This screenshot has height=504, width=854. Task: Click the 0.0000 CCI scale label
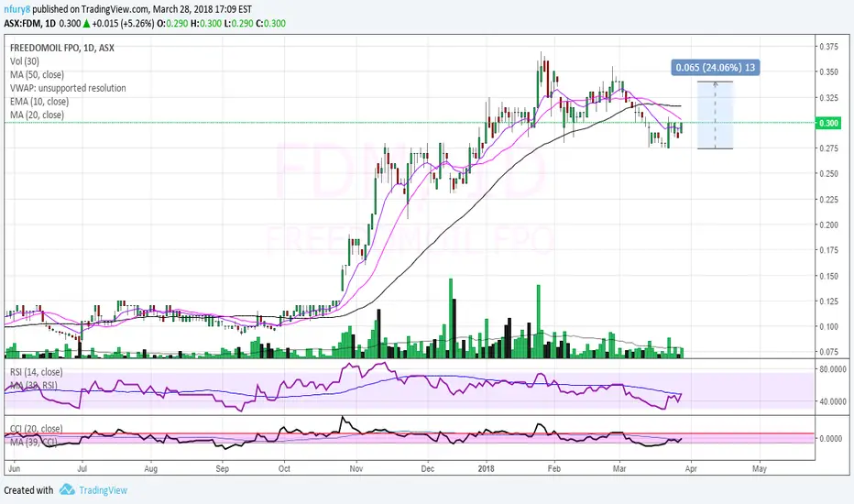(831, 438)
